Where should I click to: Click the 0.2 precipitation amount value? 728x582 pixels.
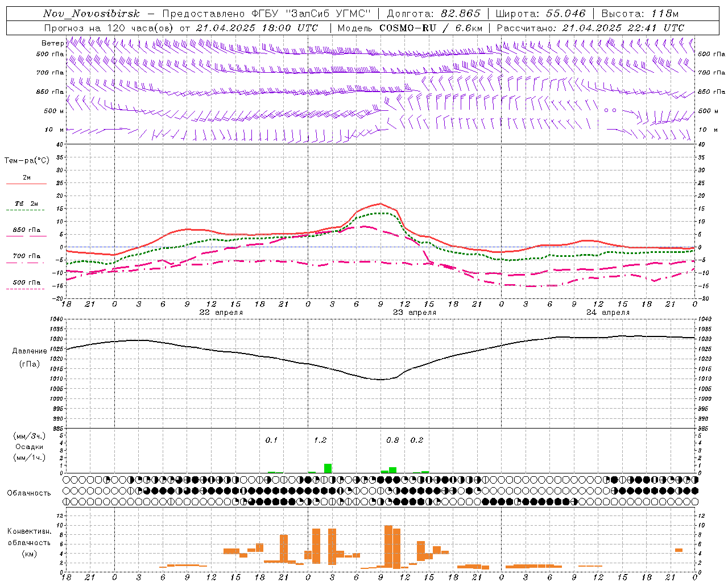[417, 440]
